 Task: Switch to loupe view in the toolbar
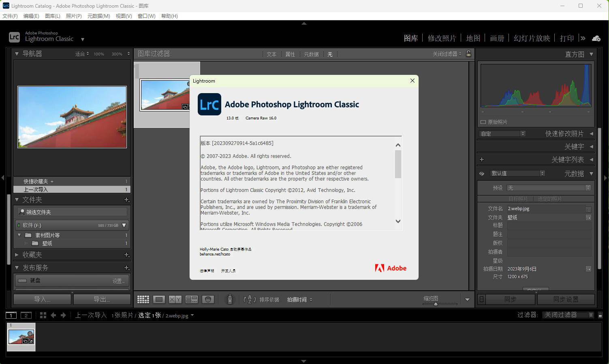tap(159, 300)
